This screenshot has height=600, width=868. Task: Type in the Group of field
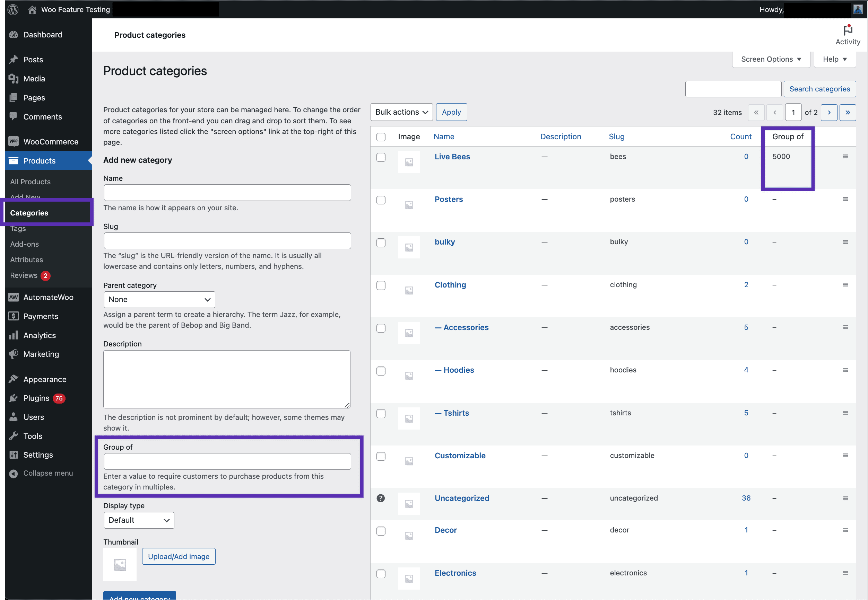pos(227,461)
